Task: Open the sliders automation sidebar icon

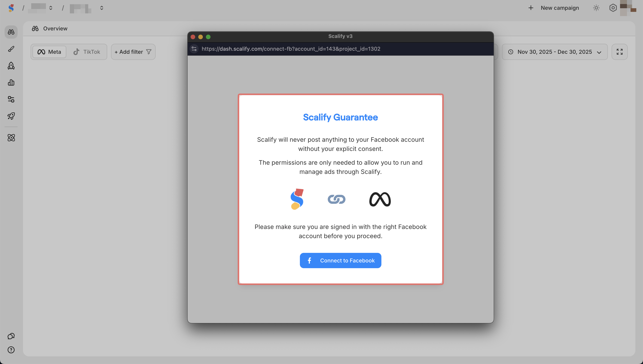Action: point(11,99)
